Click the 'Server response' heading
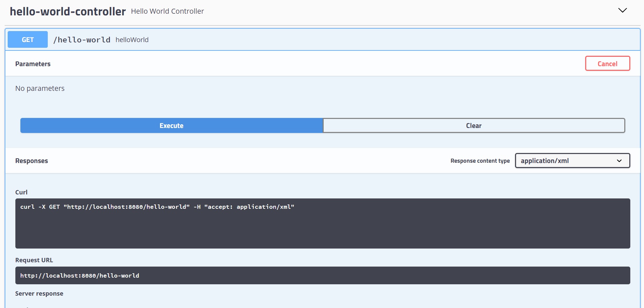Image resolution: width=644 pixels, height=308 pixels. [39, 293]
